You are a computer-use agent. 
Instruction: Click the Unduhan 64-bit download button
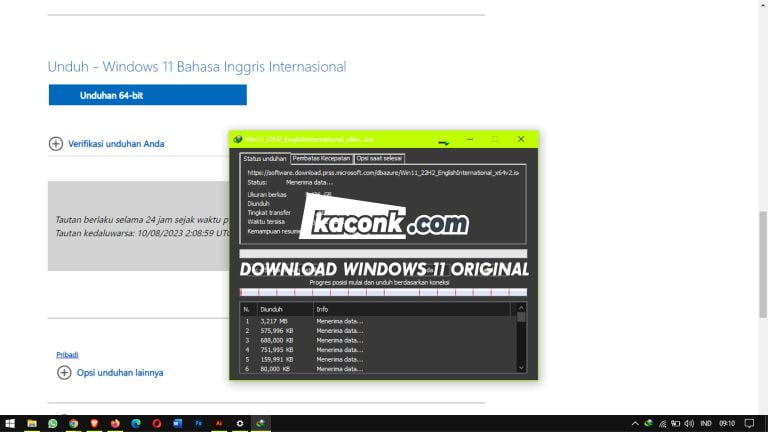147,95
